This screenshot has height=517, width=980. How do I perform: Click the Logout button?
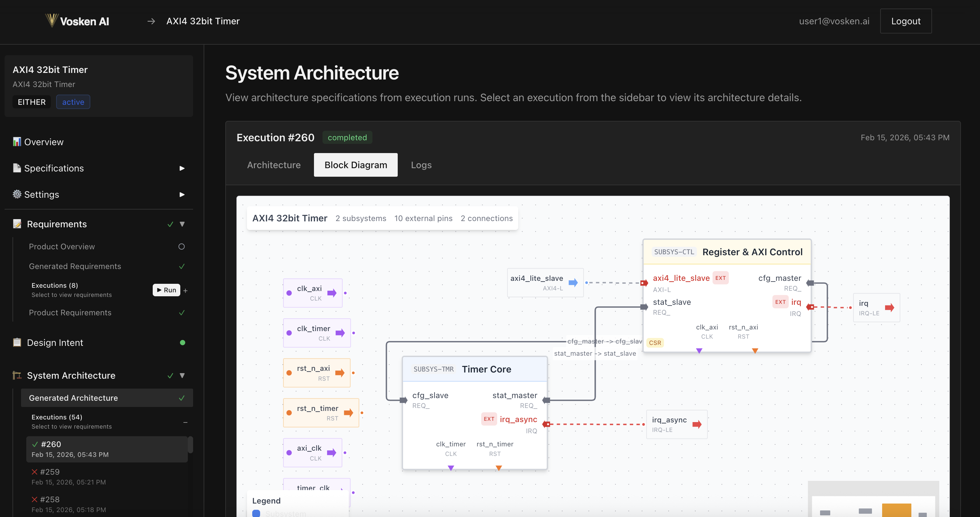click(x=905, y=21)
